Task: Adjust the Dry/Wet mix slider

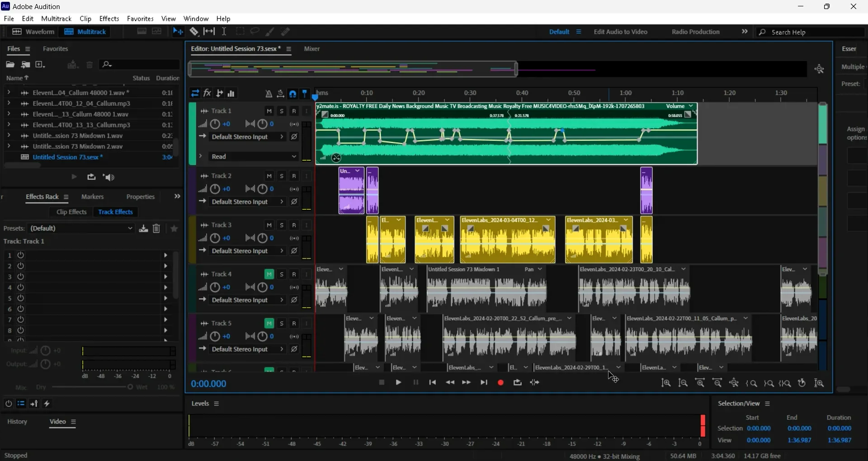Action: click(130, 387)
